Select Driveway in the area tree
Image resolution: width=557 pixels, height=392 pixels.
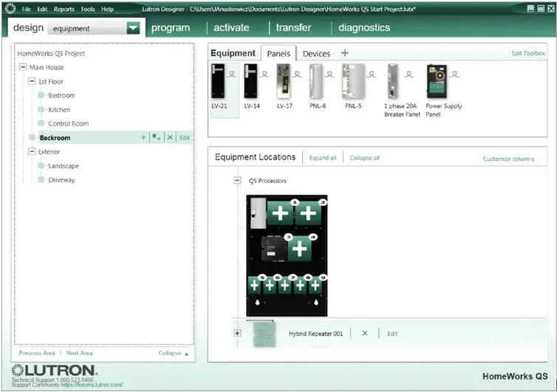point(61,180)
